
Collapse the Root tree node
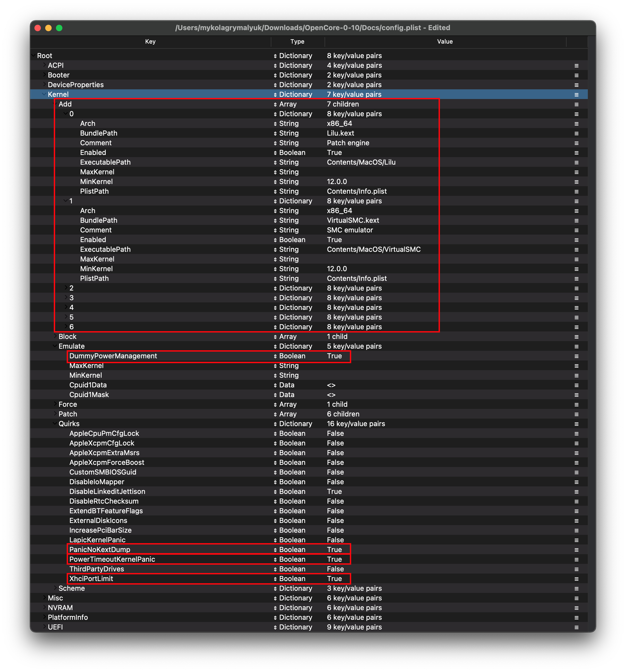(33, 55)
